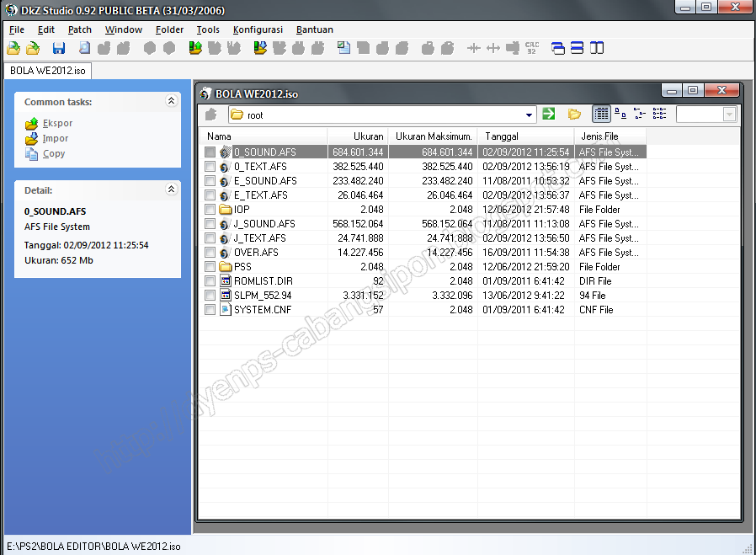Collapse the Detail panel
Image resolution: width=756 pixels, height=555 pixels.
point(171,189)
